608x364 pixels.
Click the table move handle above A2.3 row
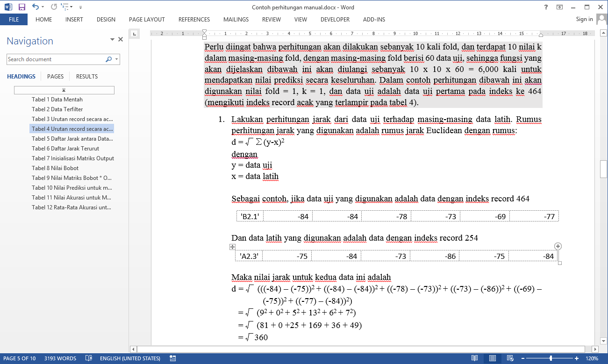click(232, 247)
